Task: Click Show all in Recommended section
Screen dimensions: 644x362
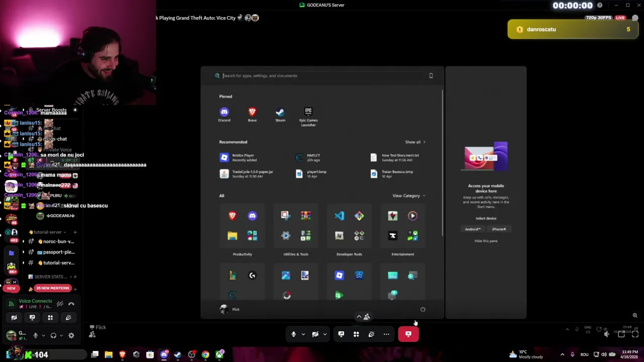Action: [x=415, y=142]
